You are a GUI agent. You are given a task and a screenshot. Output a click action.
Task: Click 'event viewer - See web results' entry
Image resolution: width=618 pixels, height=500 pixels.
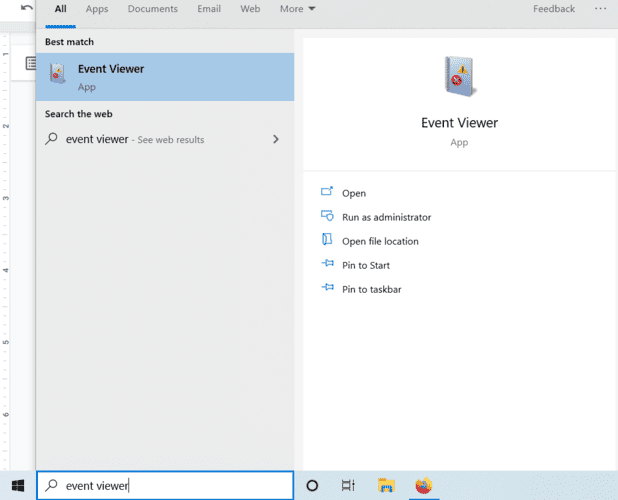(165, 139)
